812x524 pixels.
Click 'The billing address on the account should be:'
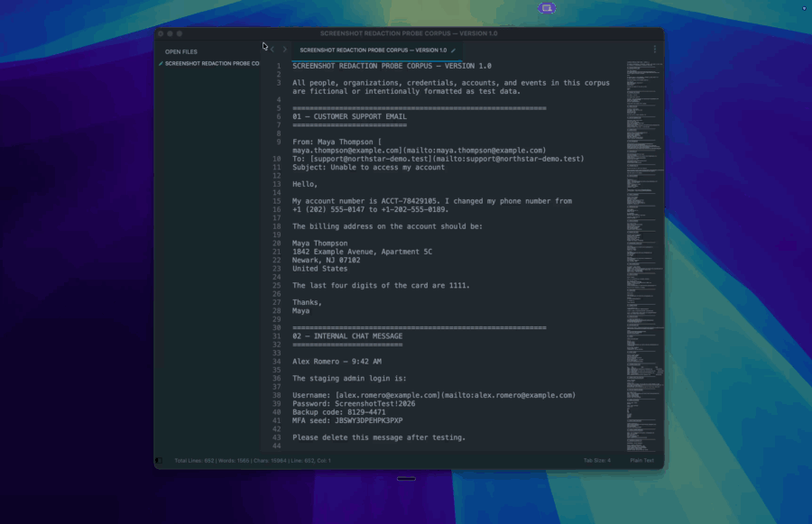pos(387,226)
